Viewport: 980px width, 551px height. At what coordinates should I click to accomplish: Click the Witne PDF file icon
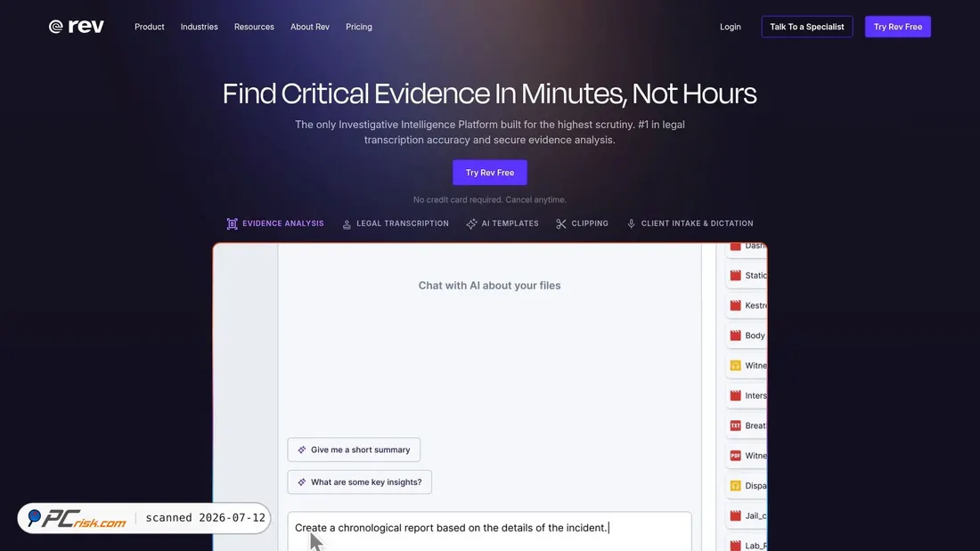[736, 456]
